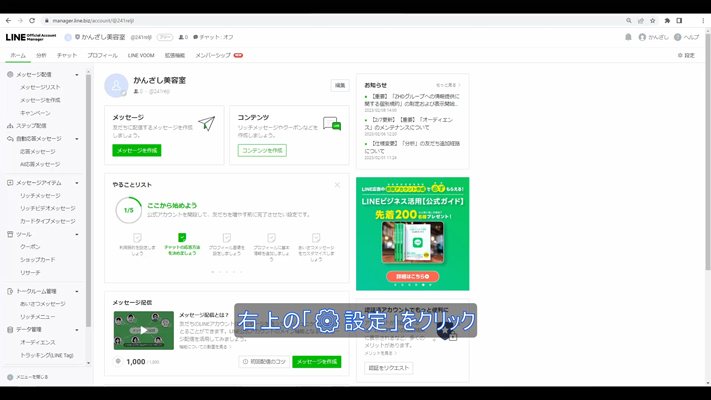
Task: Open 応答メッセージ in the sidebar
Action: (38, 151)
